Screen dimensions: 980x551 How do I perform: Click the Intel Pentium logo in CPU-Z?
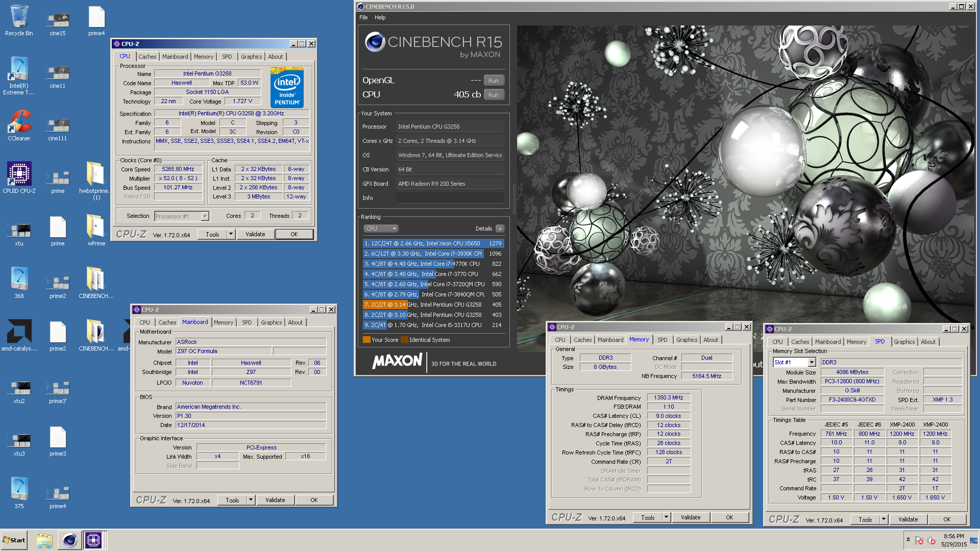(287, 87)
